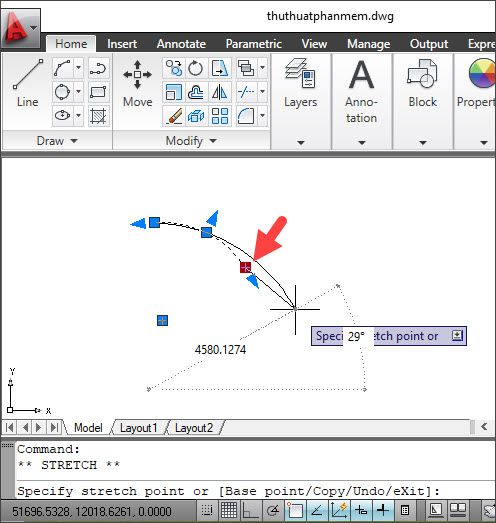Choose the Mirror tool
The image size is (496, 523).
point(219,92)
